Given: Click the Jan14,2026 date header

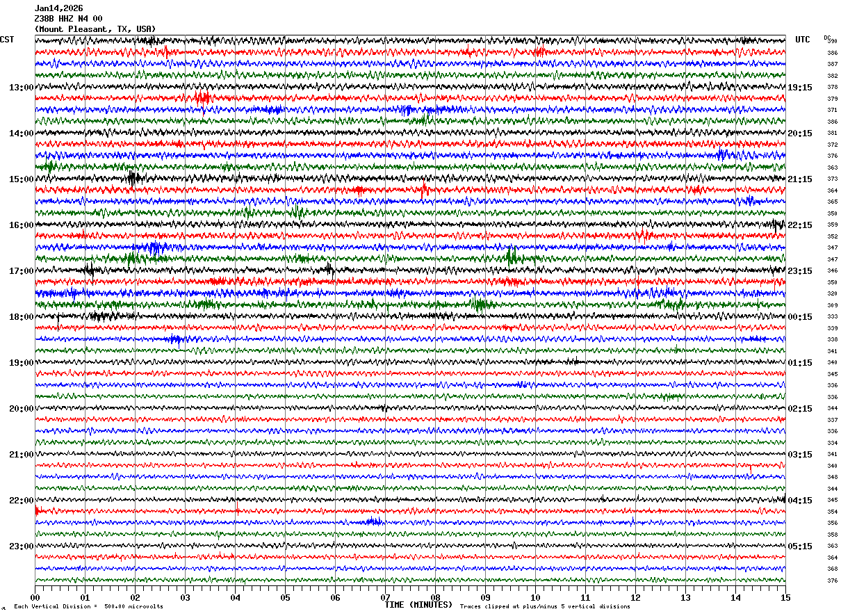Looking at the screenshot, I should [x=58, y=8].
